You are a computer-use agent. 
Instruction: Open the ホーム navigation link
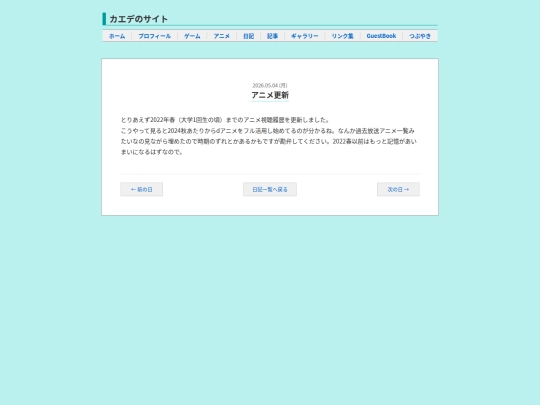click(117, 36)
